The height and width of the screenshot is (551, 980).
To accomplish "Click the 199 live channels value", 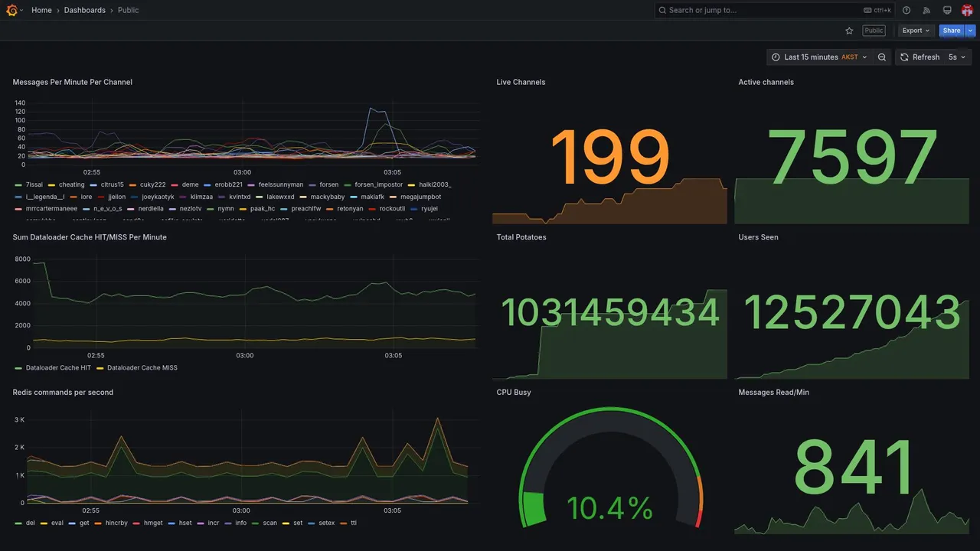I will tap(609, 157).
